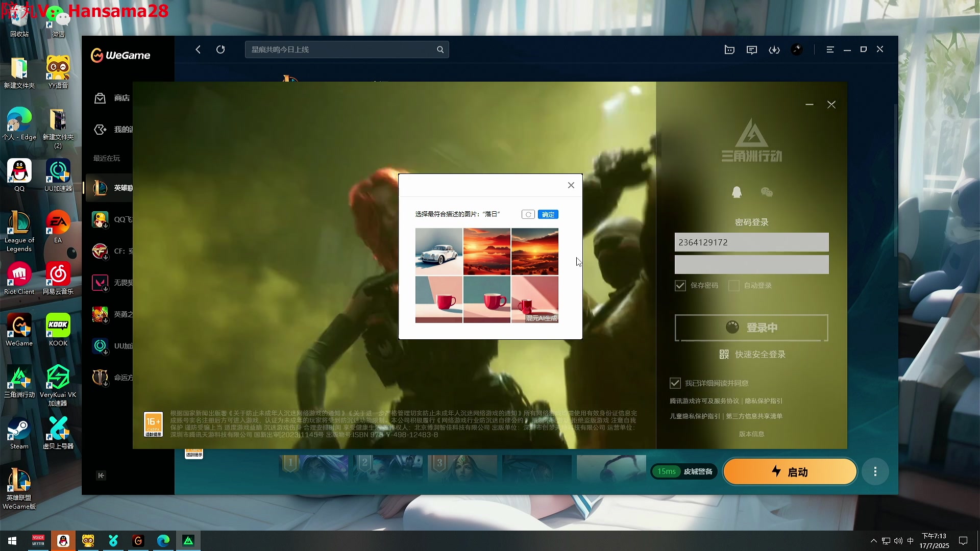Open the VeryKuai VK加速器 desktop shortcut
Viewport: 980px width, 551px height.
pyautogui.click(x=58, y=386)
